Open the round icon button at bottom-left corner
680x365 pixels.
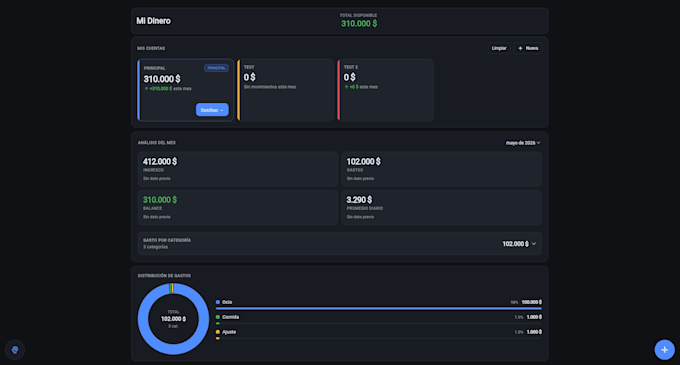click(x=15, y=349)
